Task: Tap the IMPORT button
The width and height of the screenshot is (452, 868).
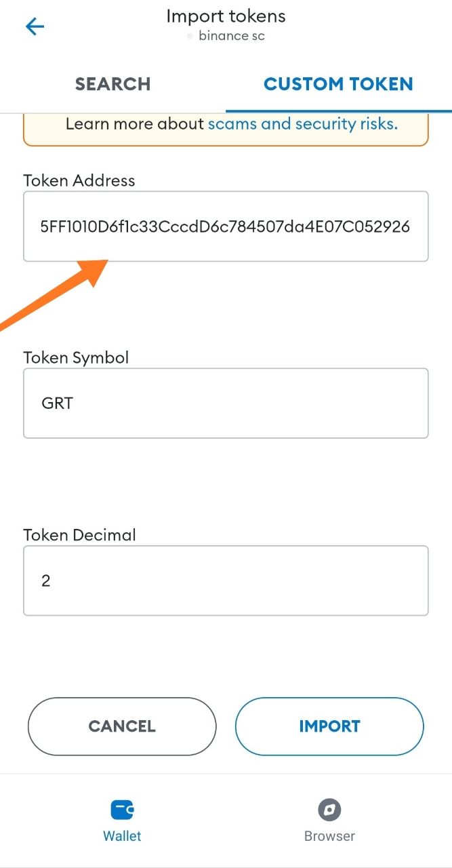Action: 329,726
